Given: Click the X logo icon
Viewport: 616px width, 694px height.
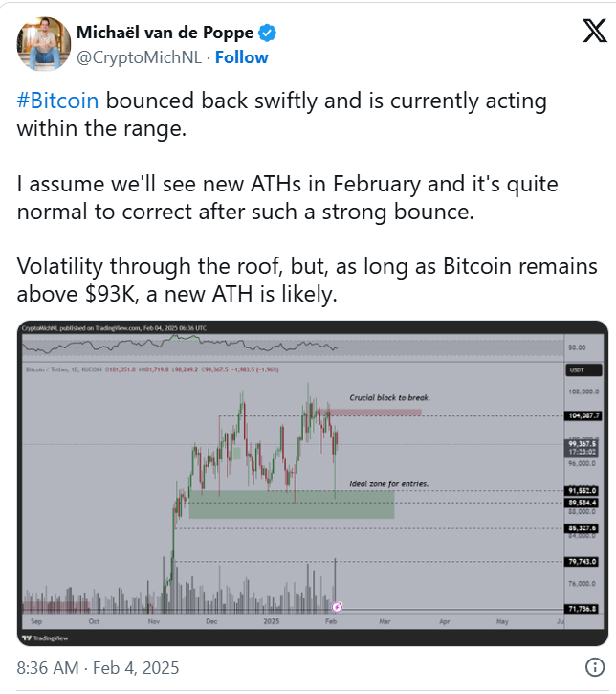Looking at the screenshot, I should (x=594, y=31).
